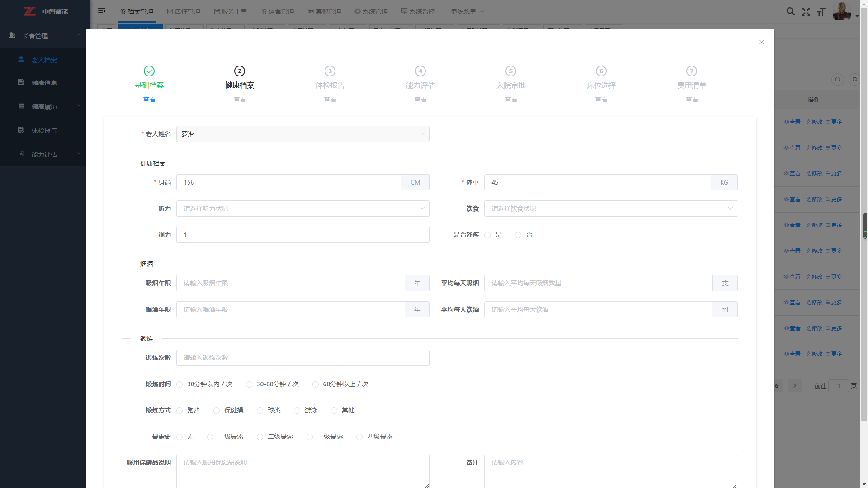Click 查看 link under 基础档案
Screen dimensions: 868x488
pyautogui.click(x=149, y=99)
